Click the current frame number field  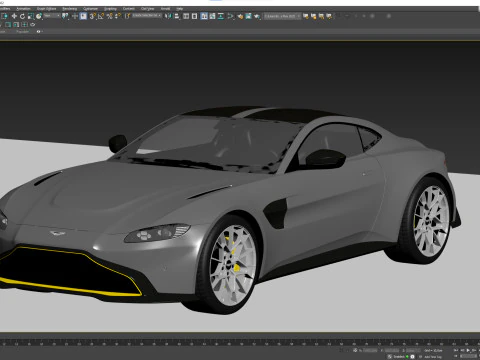click(x=468, y=356)
